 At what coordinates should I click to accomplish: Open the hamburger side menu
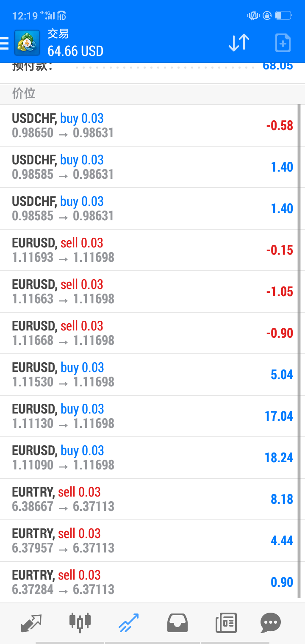tap(4, 43)
